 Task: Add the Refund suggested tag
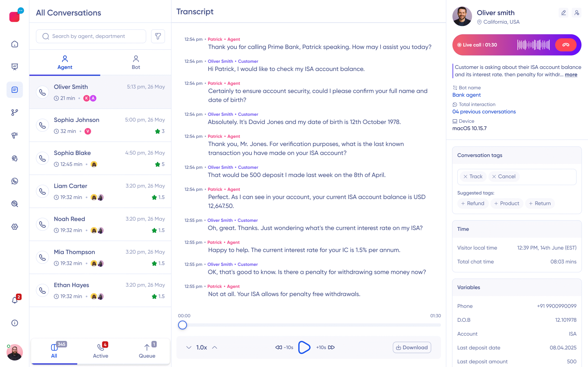(473, 203)
